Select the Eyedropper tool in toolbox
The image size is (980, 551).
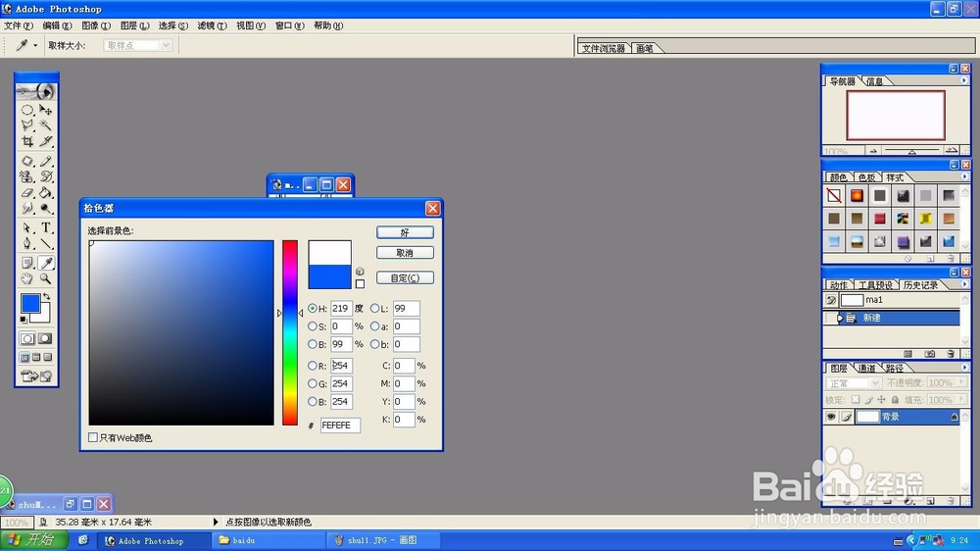pos(46,263)
